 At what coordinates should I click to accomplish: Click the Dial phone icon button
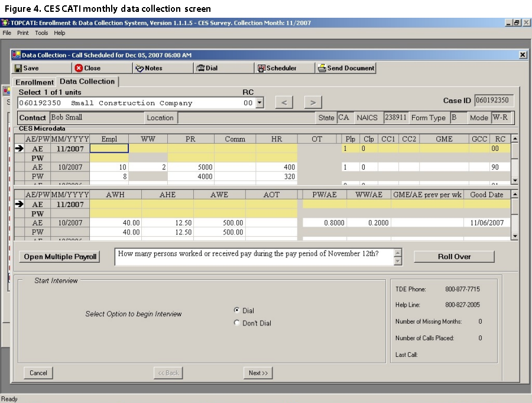click(207, 68)
